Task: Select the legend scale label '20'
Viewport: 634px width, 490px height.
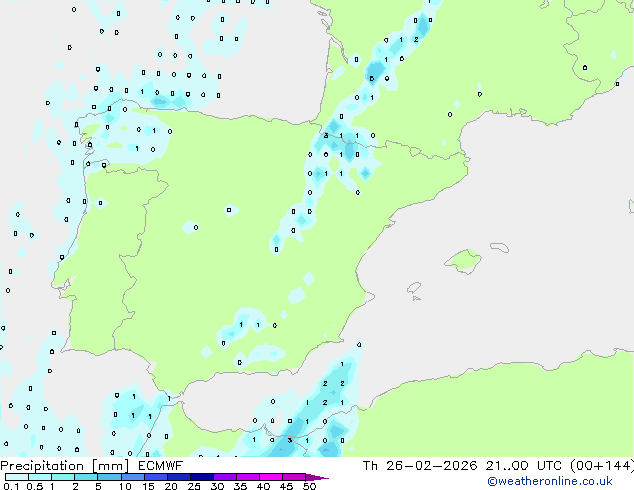Action: click(171, 486)
